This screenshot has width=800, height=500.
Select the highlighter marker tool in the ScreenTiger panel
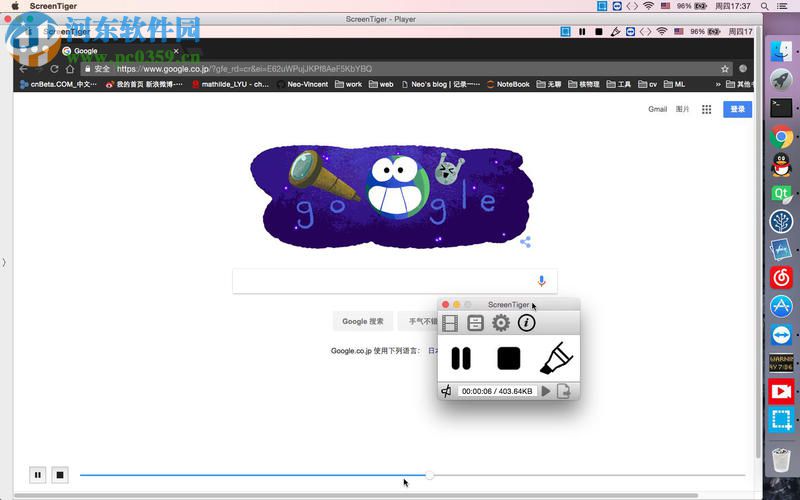coord(556,358)
